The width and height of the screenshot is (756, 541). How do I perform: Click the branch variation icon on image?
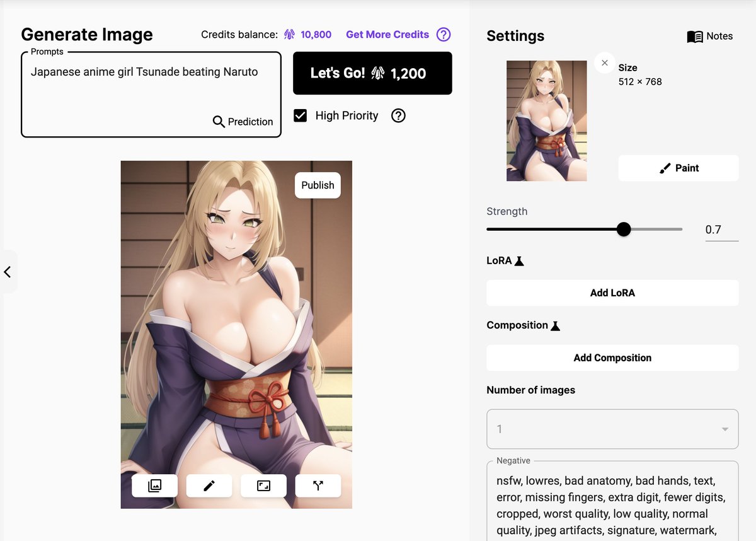point(318,486)
